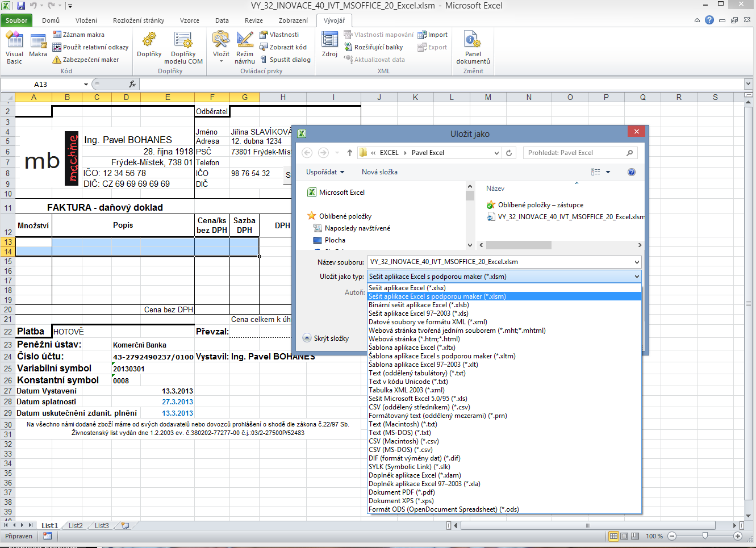Switch to the Domů tab
756x548 pixels.
(51, 20)
